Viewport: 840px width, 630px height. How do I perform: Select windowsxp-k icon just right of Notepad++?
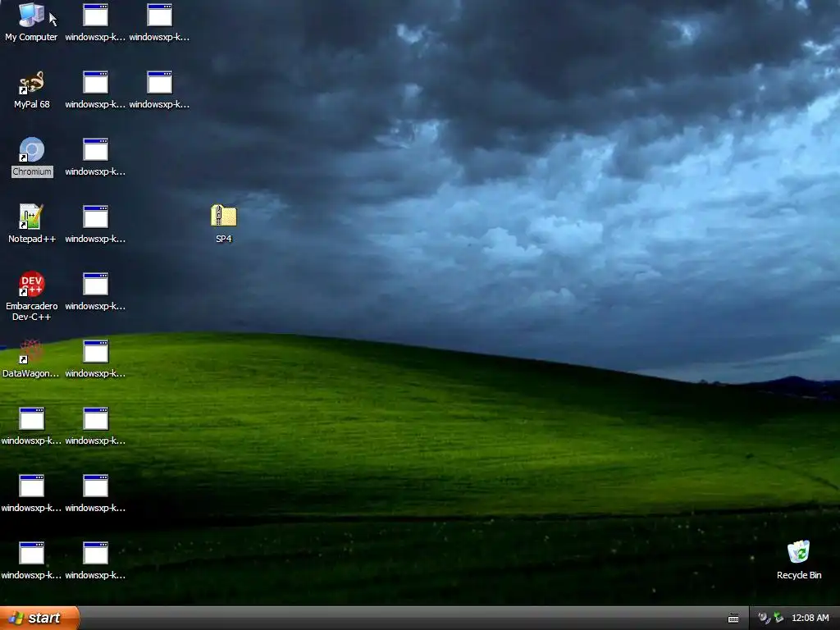click(95, 224)
